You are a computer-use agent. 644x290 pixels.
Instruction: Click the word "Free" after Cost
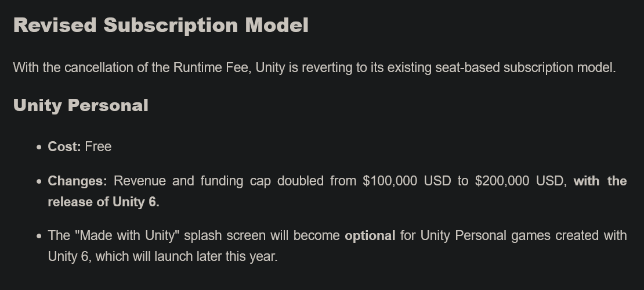(x=98, y=147)
